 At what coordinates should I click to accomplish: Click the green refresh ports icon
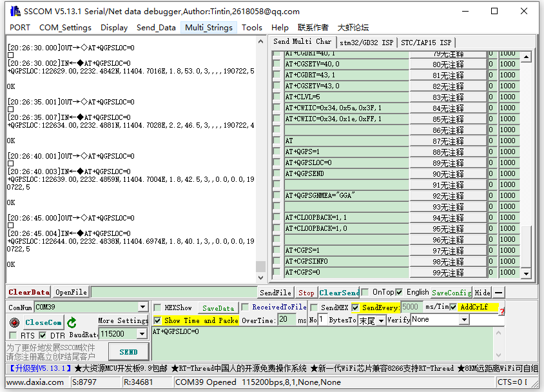[x=72, y=322]
